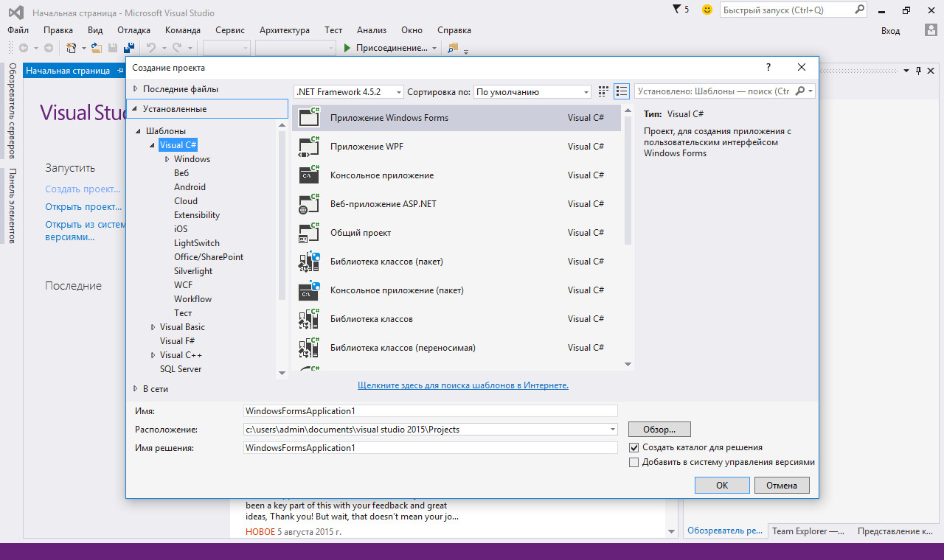Click the Quick Launch search magnifier icon
The width and height of the screenshot is (944, 560).
click(859, 10)
